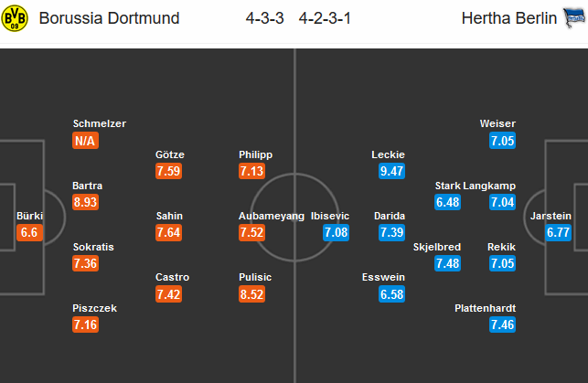Select Schmelzer's N/A rating badge
The width and height of the screenshot is (588, 383).
point(85,141)
